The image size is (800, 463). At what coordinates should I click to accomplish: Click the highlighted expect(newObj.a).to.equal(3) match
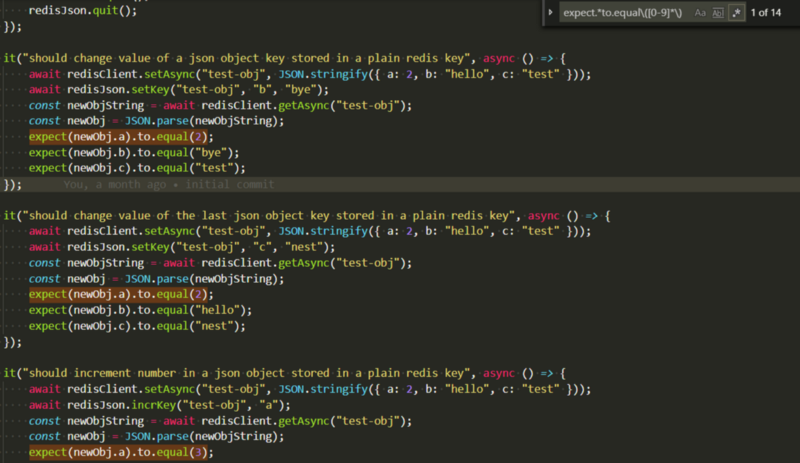[121, 453]
